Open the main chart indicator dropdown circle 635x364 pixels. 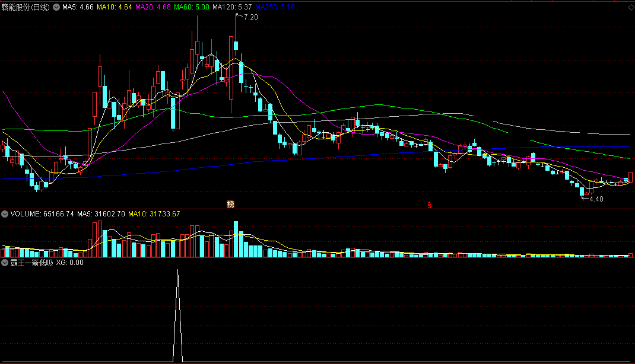point(56,7)
